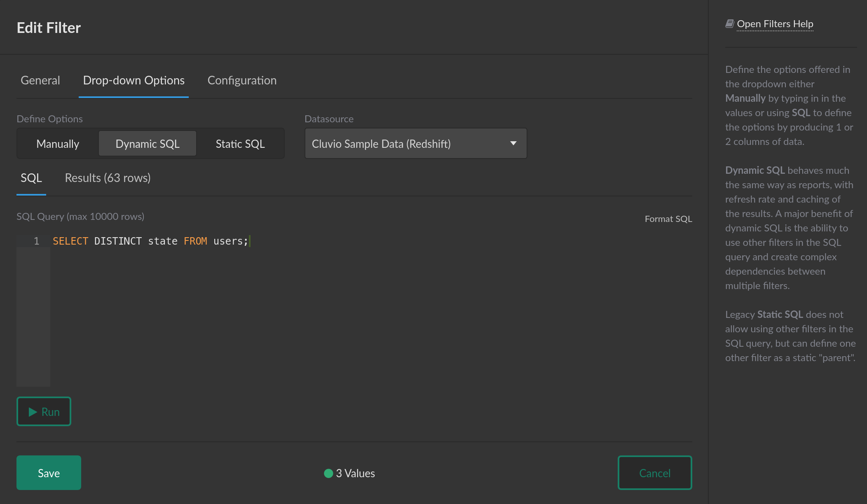Click the Define Options label
Viewport: 867px width, 504px height.
tap(49, 119)
